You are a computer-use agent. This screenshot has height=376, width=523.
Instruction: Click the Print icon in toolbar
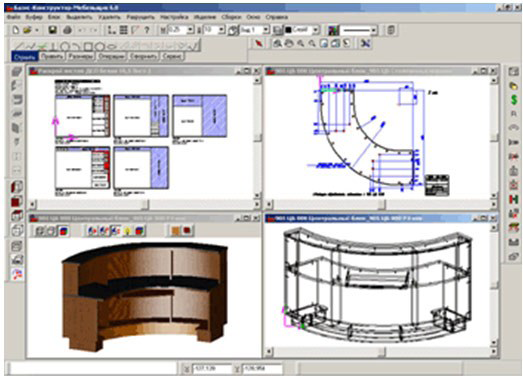point(67,30)
